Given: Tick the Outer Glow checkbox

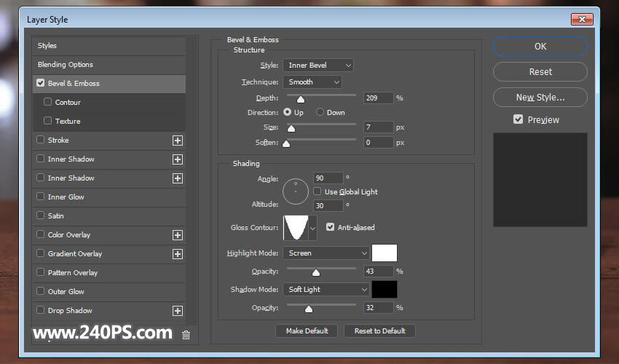Looking at the screenshot, I should [40, 291].
